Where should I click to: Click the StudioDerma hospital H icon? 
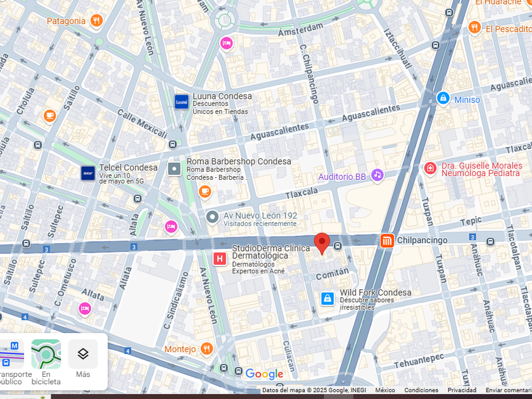pyautogui.click(x=220, y=259)
